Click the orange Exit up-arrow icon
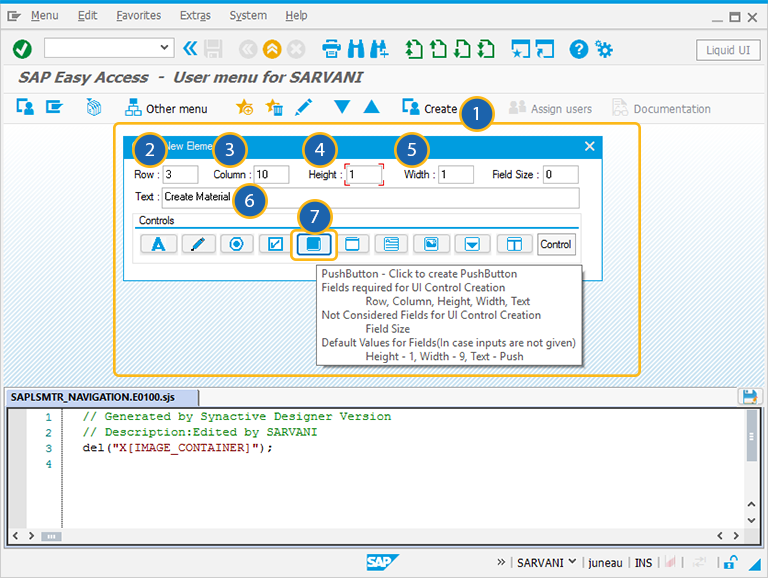The width and height of the screenshot is (768, 578). tap(272, 49)
